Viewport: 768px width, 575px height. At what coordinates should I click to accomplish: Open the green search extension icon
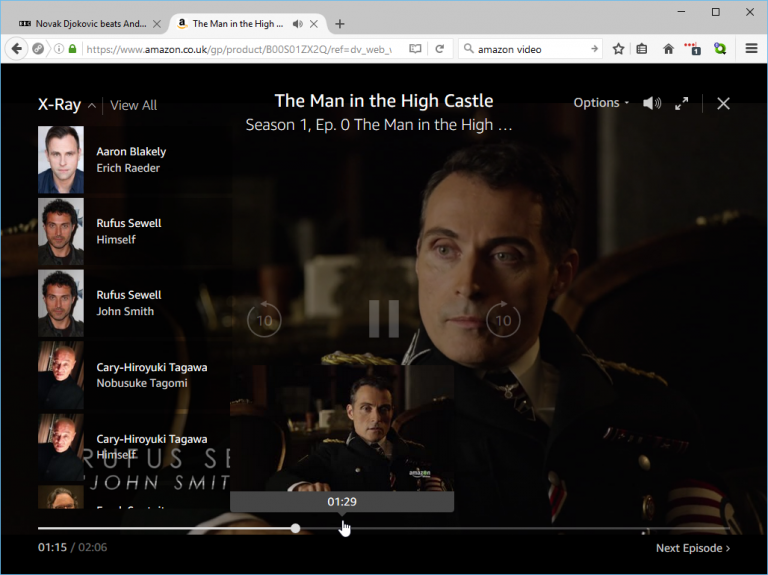[720, 48]
